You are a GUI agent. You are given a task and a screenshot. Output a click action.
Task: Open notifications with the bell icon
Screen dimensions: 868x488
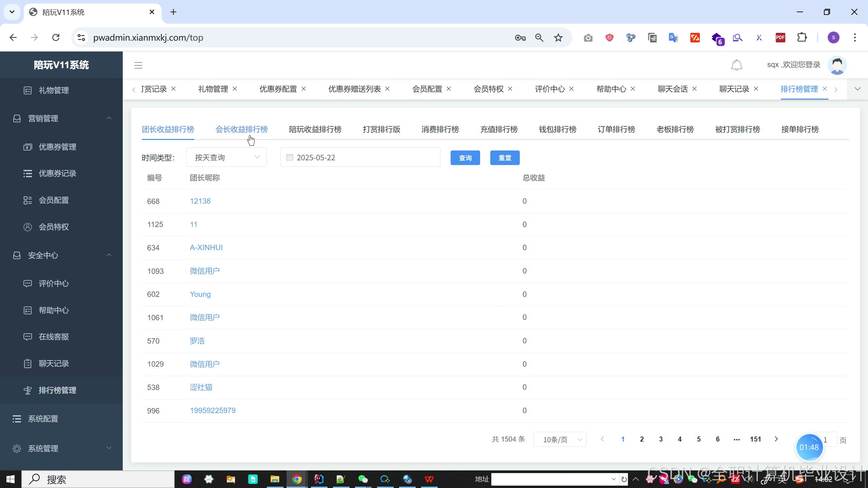pos(736,65)
